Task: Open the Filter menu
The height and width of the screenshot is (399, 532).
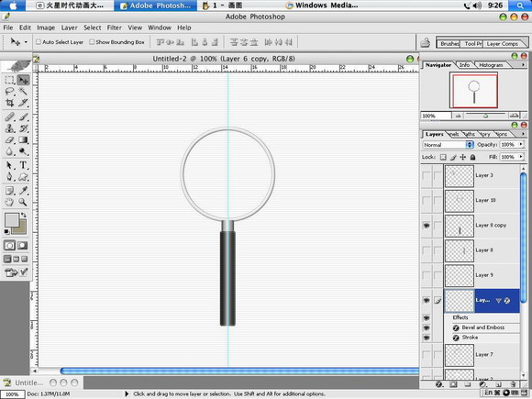Action: [x=115, y=28]
